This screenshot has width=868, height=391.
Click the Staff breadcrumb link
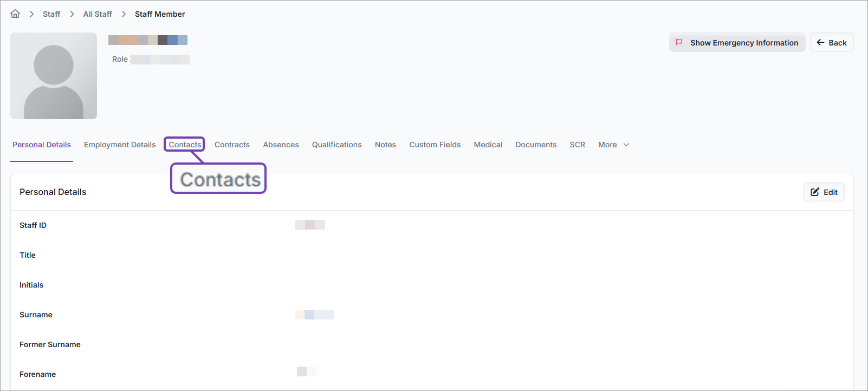pyautogui.click(x=51, y=14)
